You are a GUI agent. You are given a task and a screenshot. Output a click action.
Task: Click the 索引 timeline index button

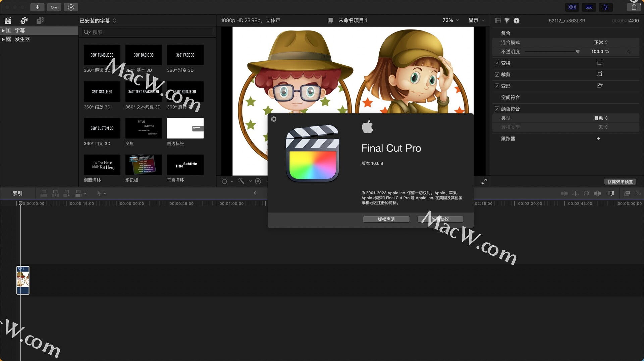(x=17, y=193)
